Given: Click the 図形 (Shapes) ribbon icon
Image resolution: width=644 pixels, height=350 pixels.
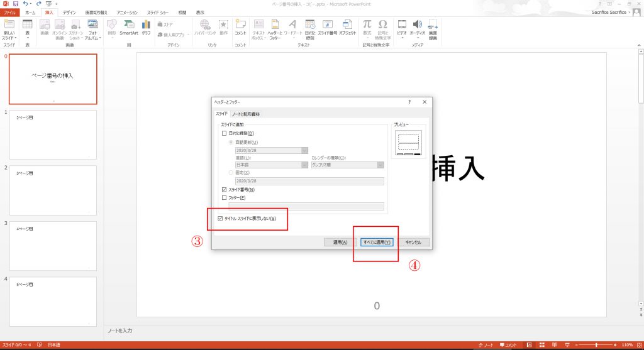Looking at the screenshot, I should coord(112,28).
